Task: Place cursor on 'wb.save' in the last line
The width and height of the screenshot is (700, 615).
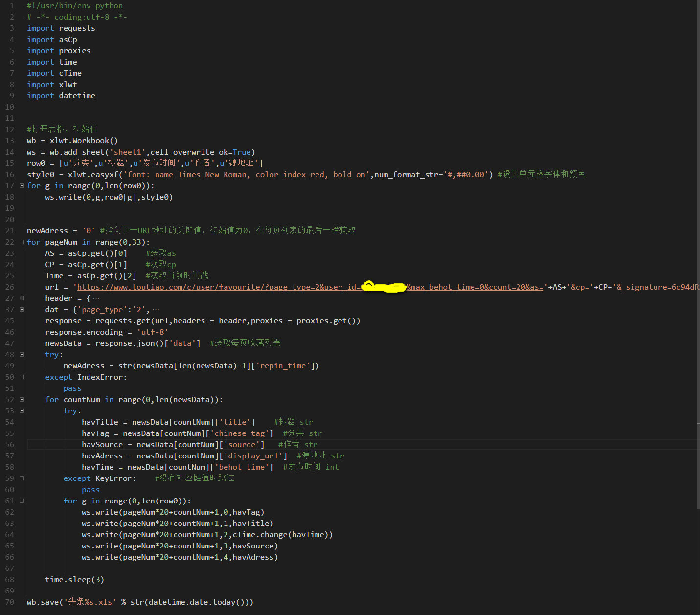Action: (x=44, y=602)
